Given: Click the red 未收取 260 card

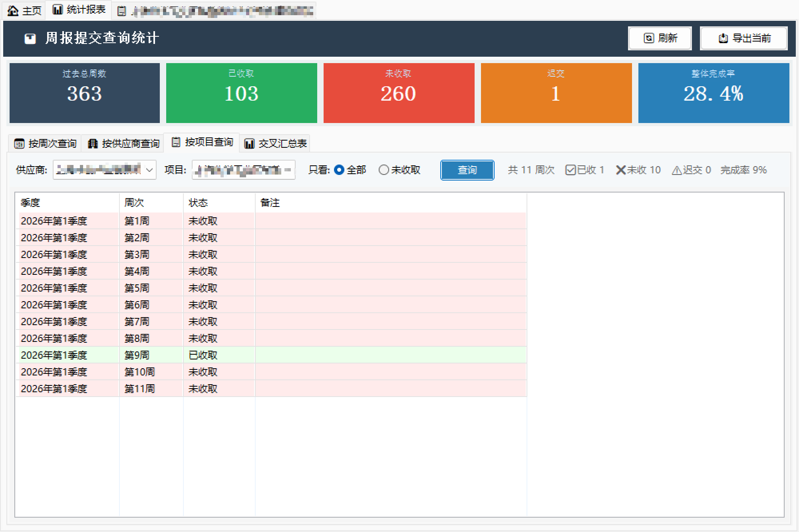Looking at the screenshot, I should point(399,93).
